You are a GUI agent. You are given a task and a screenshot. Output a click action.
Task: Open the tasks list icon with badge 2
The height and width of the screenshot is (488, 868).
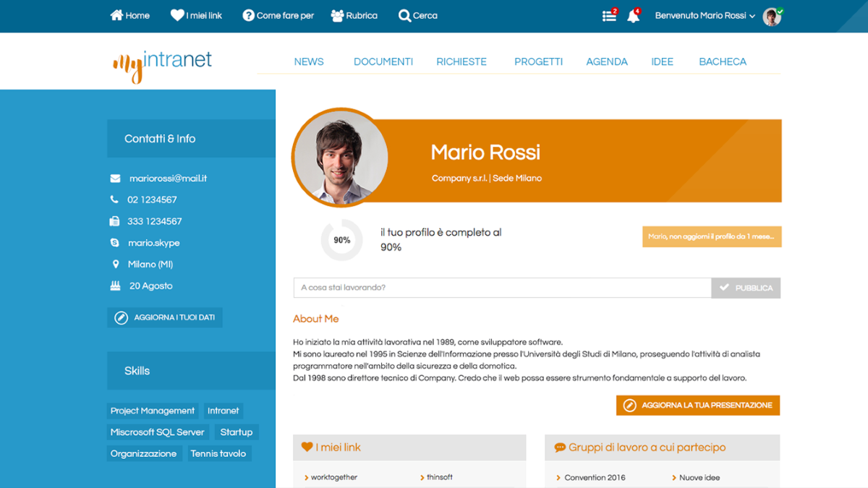(608, 14)
